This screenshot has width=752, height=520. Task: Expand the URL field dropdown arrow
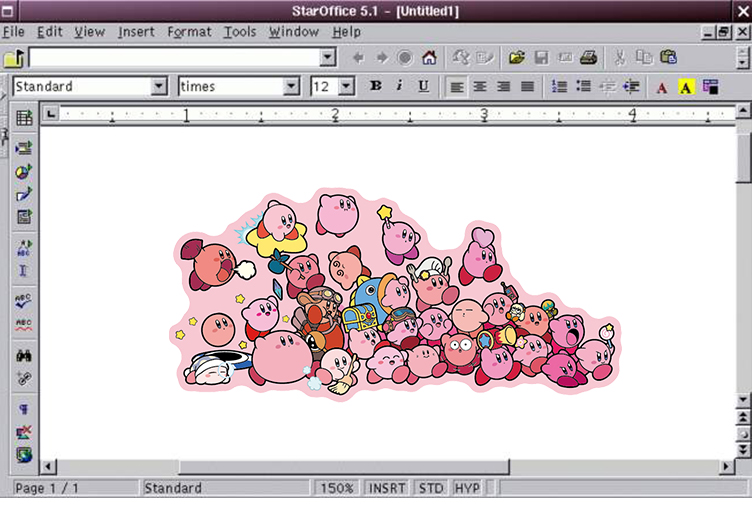[x=327, y=58]
